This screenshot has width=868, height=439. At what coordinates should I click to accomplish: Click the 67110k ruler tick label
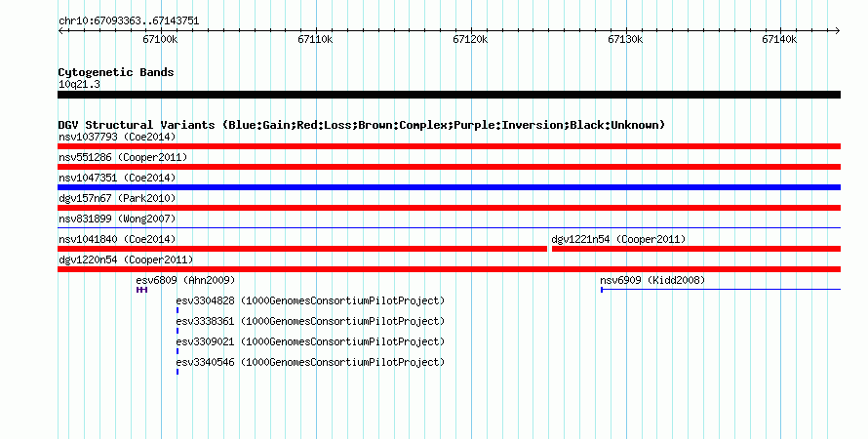click(315, 39)
